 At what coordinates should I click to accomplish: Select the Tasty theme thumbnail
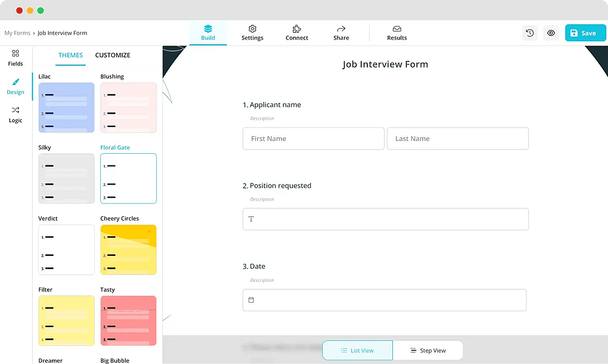click(128, 321)
